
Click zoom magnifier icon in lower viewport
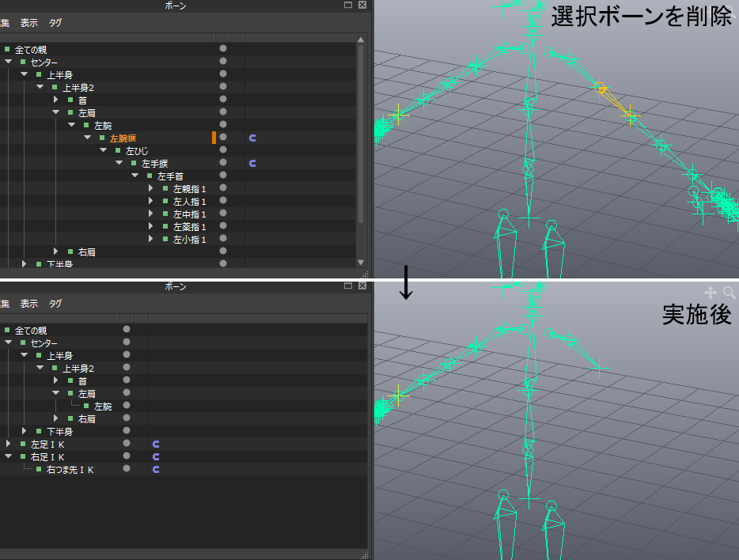729,293
